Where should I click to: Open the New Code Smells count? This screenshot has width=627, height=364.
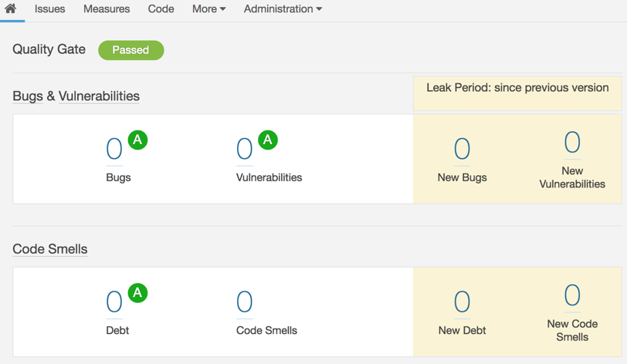tap(572, 295)
